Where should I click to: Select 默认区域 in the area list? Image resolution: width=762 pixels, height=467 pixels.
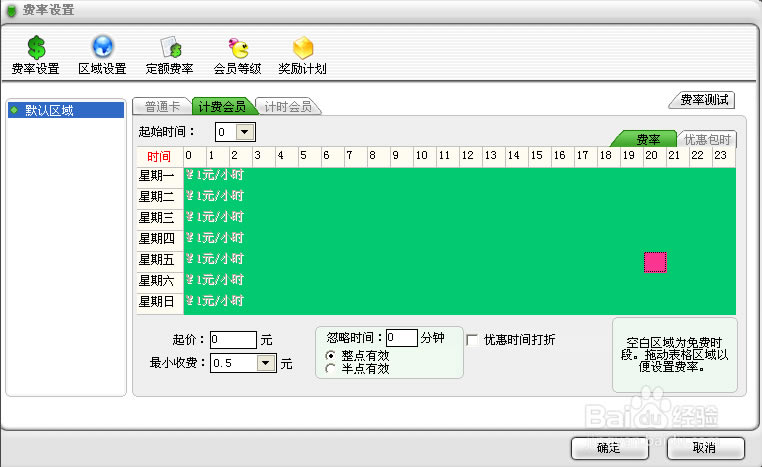pos(48,110)
